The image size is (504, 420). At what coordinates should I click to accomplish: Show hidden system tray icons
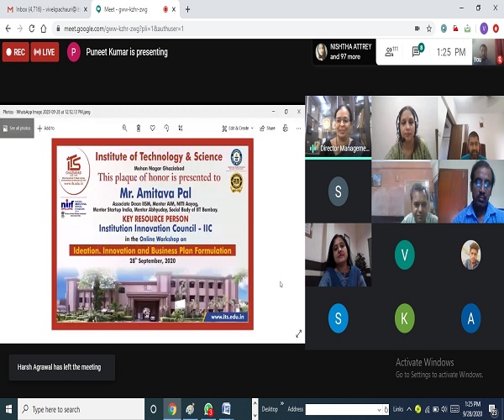409,409
